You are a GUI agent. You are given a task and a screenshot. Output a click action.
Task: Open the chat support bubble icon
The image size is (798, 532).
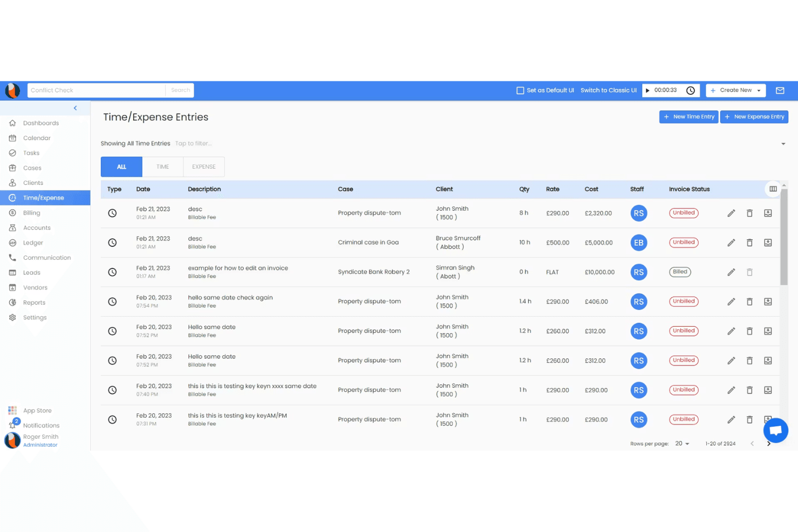coord(776,430)
